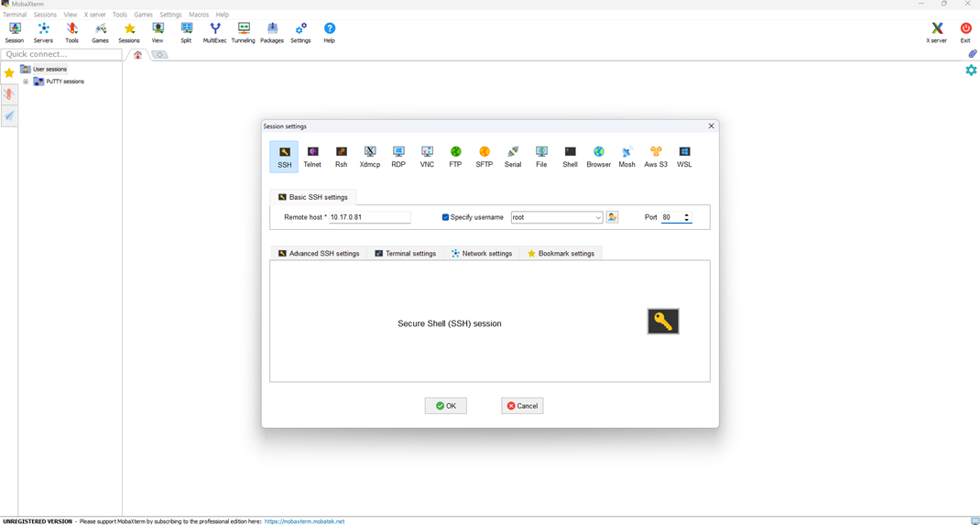
Task: Open the sidebar Sessions star tab
Action: coord(9,73)
